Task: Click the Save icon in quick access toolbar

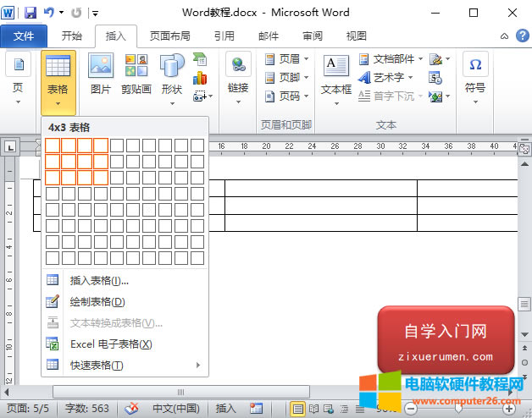Action: pos(30,13)
